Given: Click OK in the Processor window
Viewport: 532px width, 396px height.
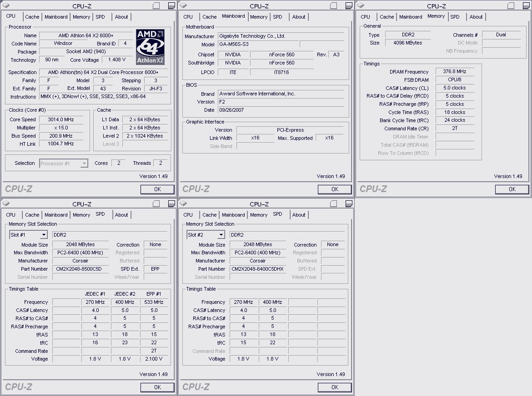Looking at the screenshot, I should click(x=157, y=189).
